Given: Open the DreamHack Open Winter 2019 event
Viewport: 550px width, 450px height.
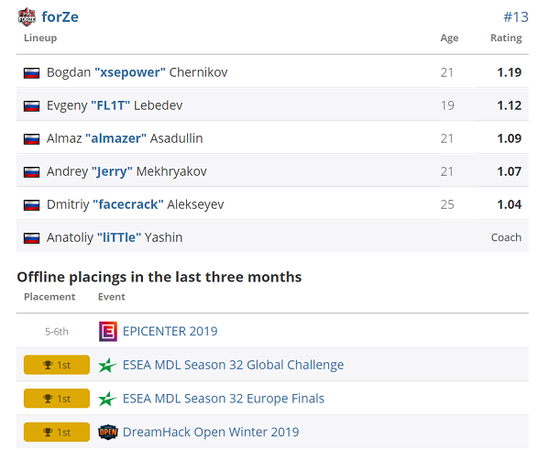Looking at the screenshot, I should click(x=211, y=432).
